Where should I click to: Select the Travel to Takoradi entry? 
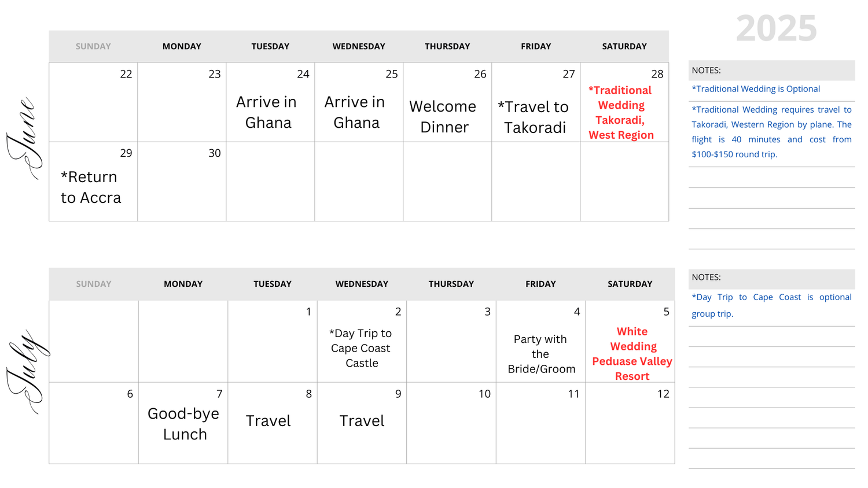point(534,117)
